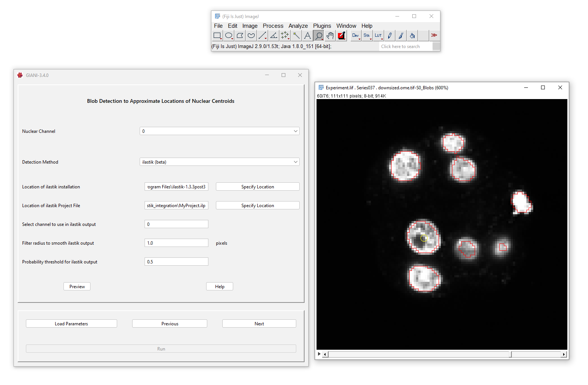The width and height of the screenshot is (588, 385).
Task: Select the Wand tracing tool
Action: [x=296, y=36]
